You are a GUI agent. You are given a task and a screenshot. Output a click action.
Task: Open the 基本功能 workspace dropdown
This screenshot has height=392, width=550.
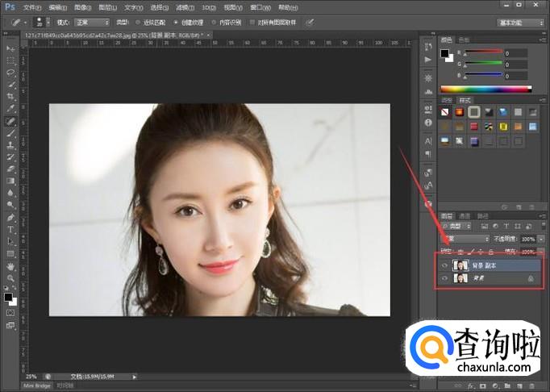point(519,23)
